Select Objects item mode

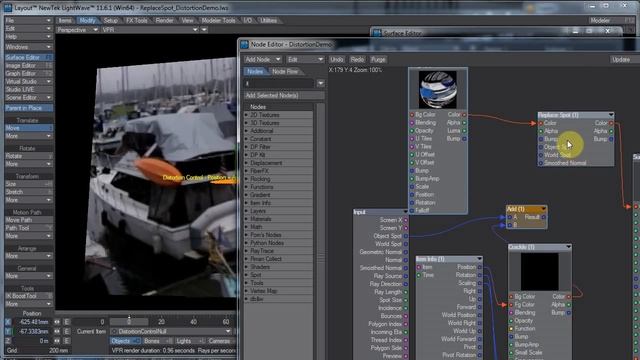[x=124, y=341]
